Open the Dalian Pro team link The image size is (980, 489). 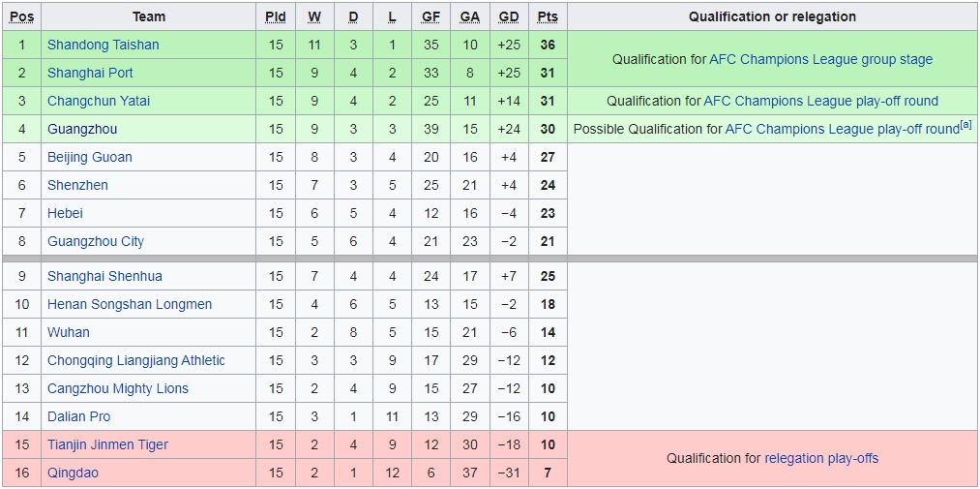tap(78, 416)
